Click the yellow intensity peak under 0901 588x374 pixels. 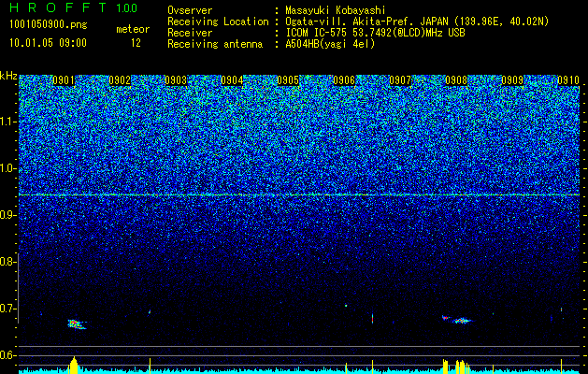point(74,365)
